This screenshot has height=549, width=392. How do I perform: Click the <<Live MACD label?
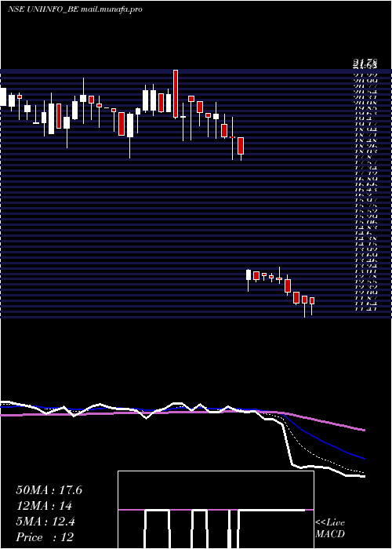point(330,529)
